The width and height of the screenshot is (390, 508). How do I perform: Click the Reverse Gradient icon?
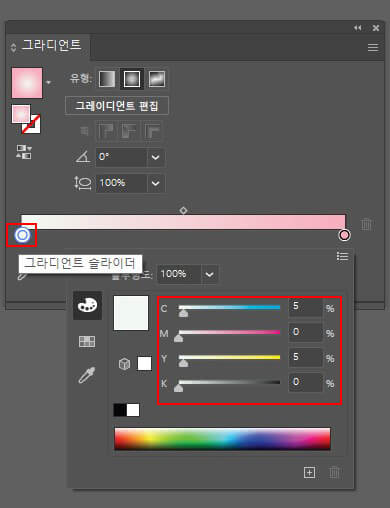pos(24,152)
